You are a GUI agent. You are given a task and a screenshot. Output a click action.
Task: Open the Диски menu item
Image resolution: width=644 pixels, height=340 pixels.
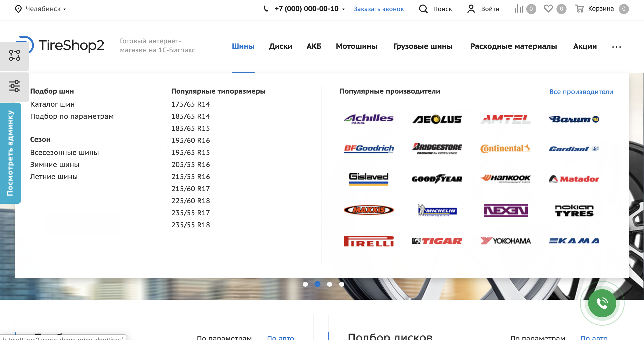280,46
